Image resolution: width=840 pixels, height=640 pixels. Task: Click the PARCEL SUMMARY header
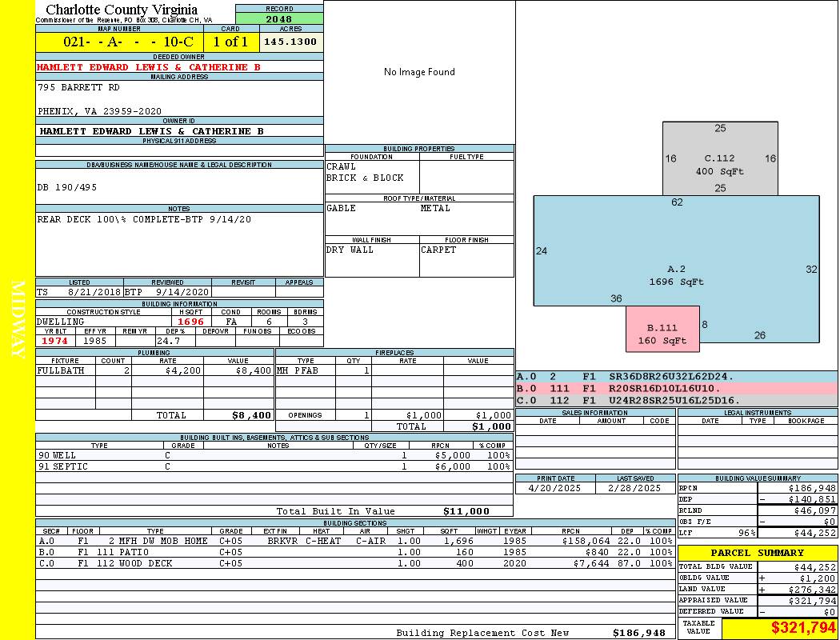coord(758,553)
